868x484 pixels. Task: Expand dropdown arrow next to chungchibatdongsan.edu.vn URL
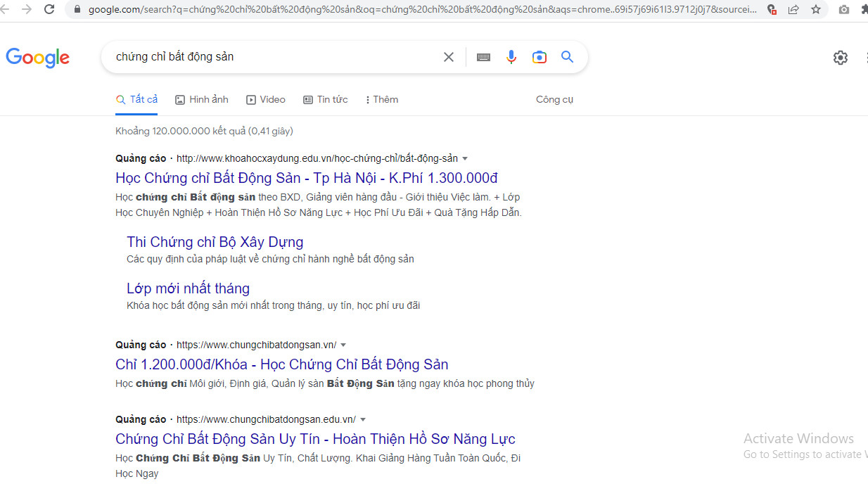(363, 420)
